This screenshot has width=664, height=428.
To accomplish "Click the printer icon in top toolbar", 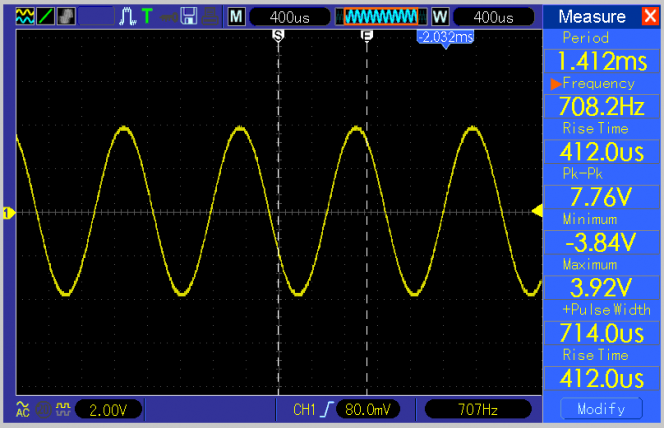I will [207, 17].
